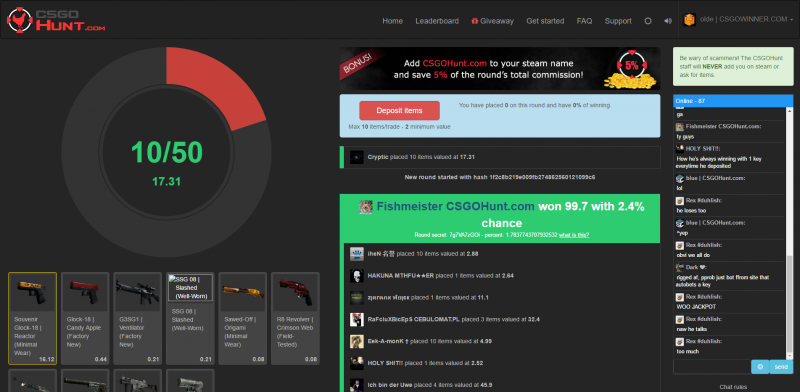Viewport: 800px width, 392px height.
Task: Select the R8 Revolver Crimson Web item
Action: point(295,318)
